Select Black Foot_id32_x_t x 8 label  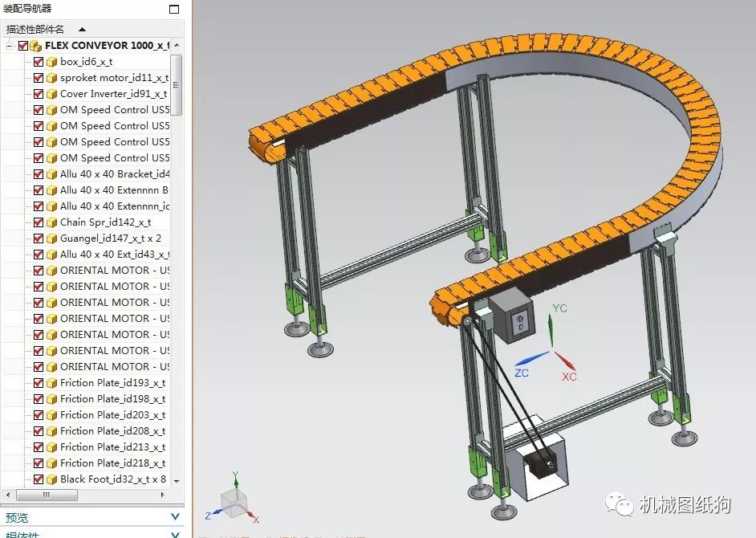[x=113, y=479]
